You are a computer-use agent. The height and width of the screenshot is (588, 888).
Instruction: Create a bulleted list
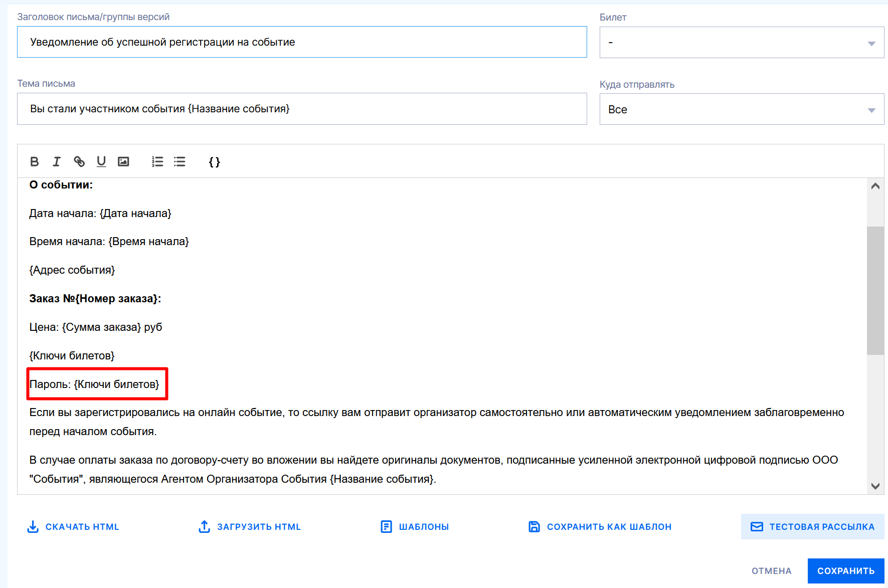(x=180, y=161)
